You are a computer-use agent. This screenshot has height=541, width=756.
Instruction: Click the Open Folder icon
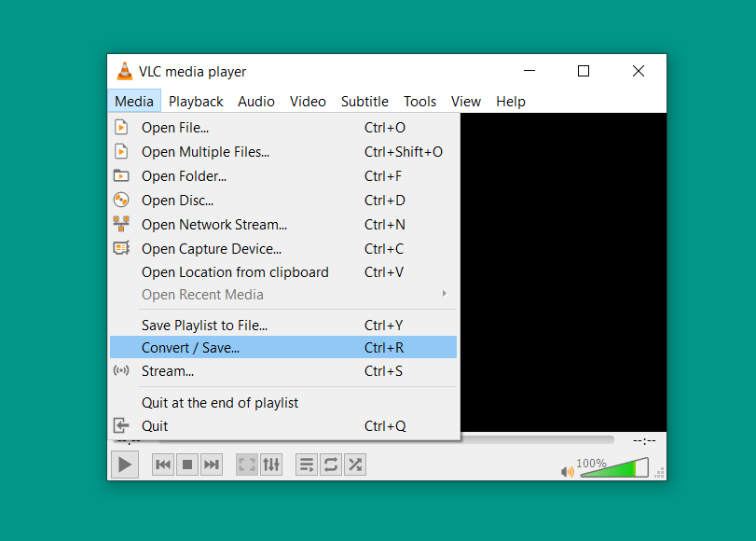click(121, 175)
